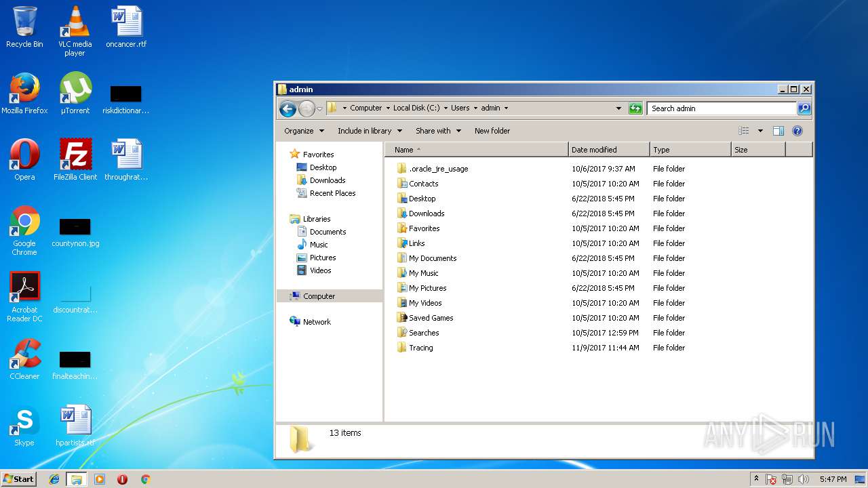Sort by Size column header
The image size is (868, 488).
[758, 150]
